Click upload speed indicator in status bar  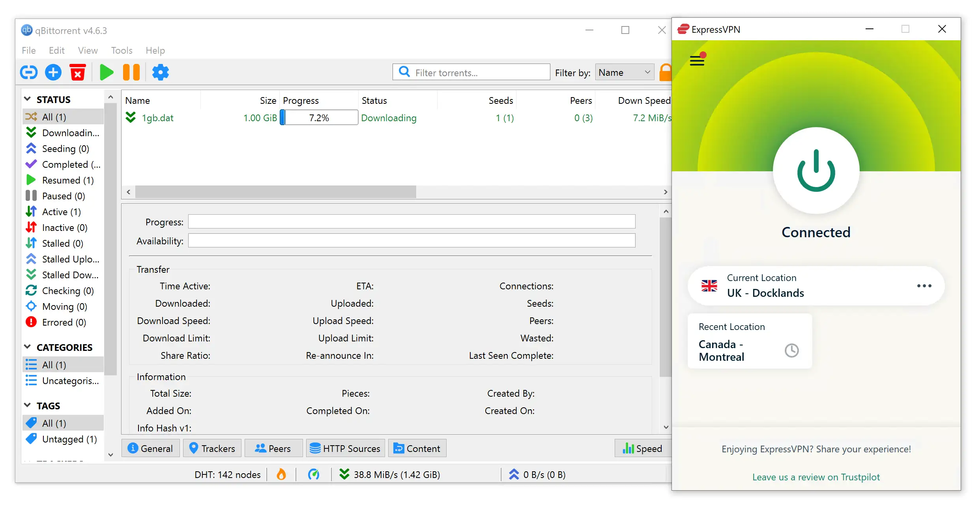point(537,474)
